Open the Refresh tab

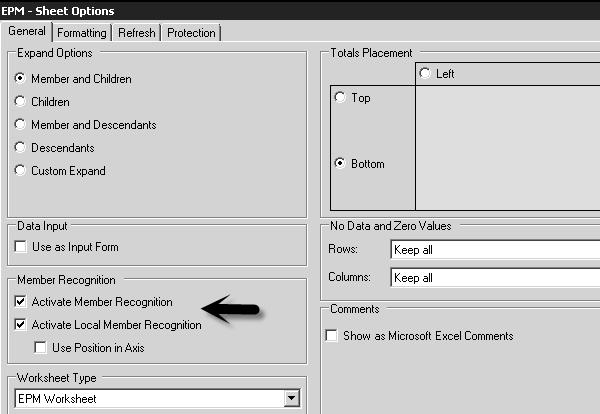[136, 33]
